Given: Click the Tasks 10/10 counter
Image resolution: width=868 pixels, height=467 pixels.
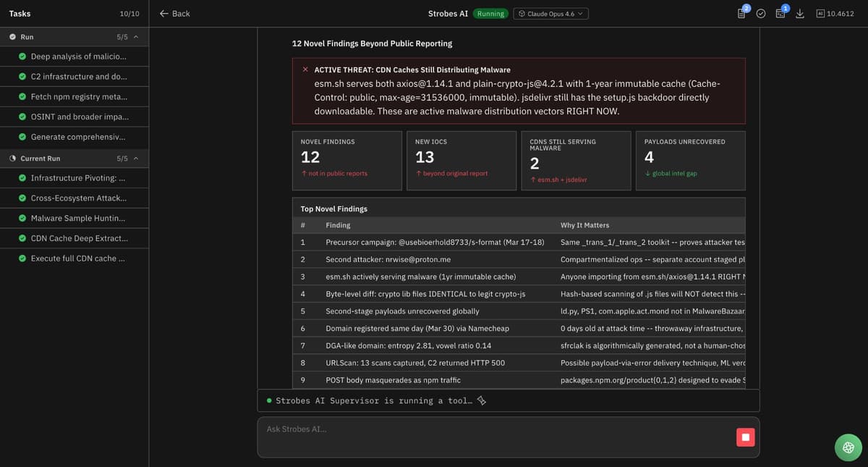Looking at the screenshot, I should (129, 14).
